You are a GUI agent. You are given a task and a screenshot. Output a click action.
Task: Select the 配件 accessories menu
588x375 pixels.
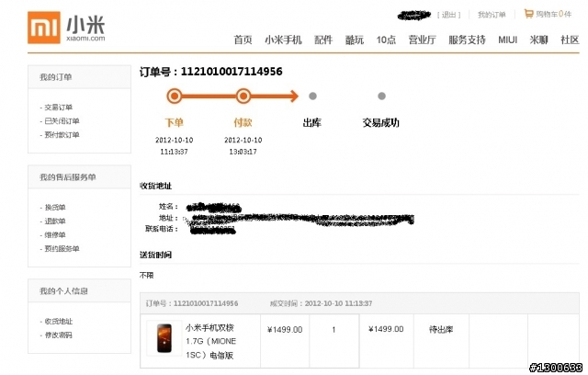(323, 40)
